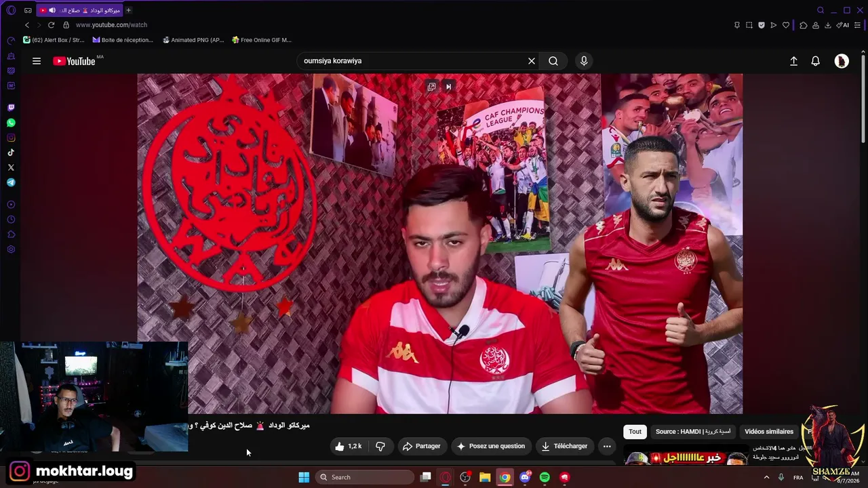Mute the YouTube tab audio
This screenshot has height=488, width=868.
[52, 10]
